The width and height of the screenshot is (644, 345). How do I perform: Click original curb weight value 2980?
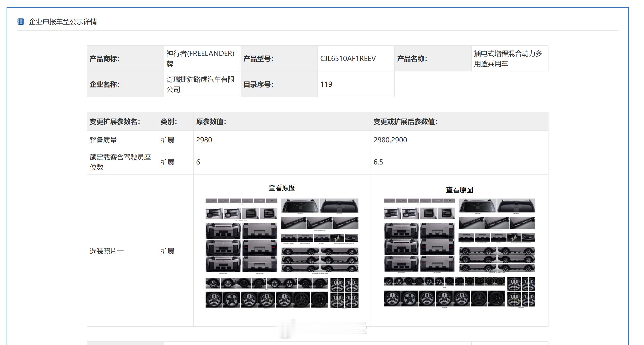[x=204, y=140]
